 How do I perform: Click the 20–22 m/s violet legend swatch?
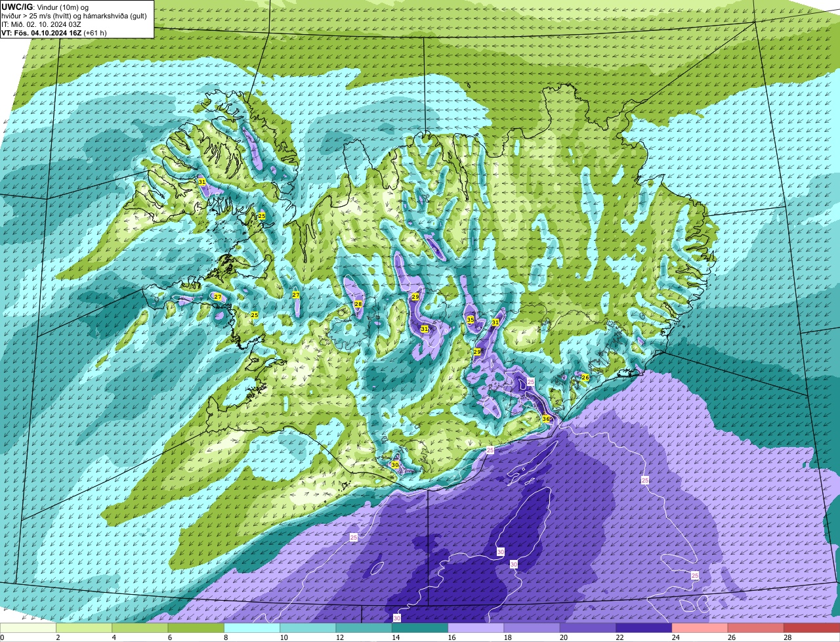click(588, 628)
